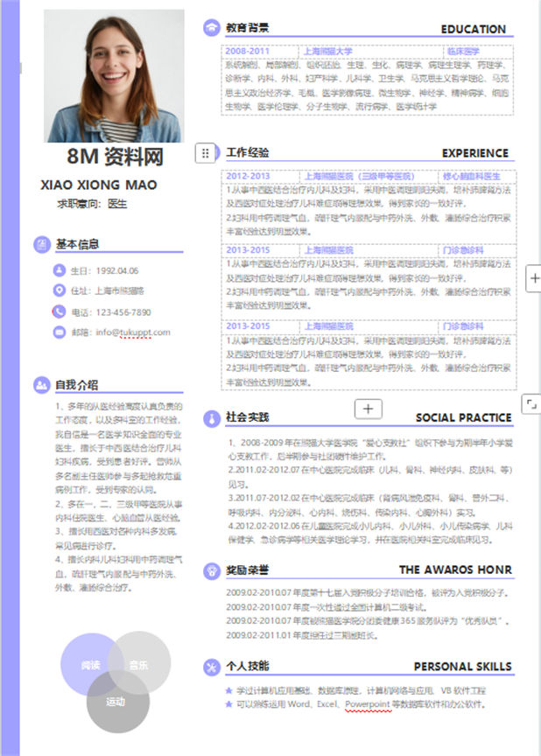Viewport: 541px width, 756px height.
Task: Click the 'PERSONAL SKILLS' heading
Action: (x=462, y=667)
